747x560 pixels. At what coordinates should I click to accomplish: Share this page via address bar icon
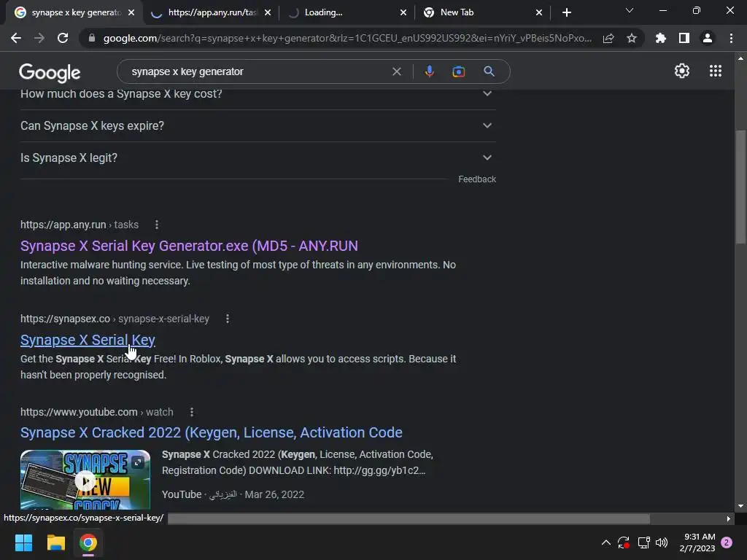[x=608, y=38]
